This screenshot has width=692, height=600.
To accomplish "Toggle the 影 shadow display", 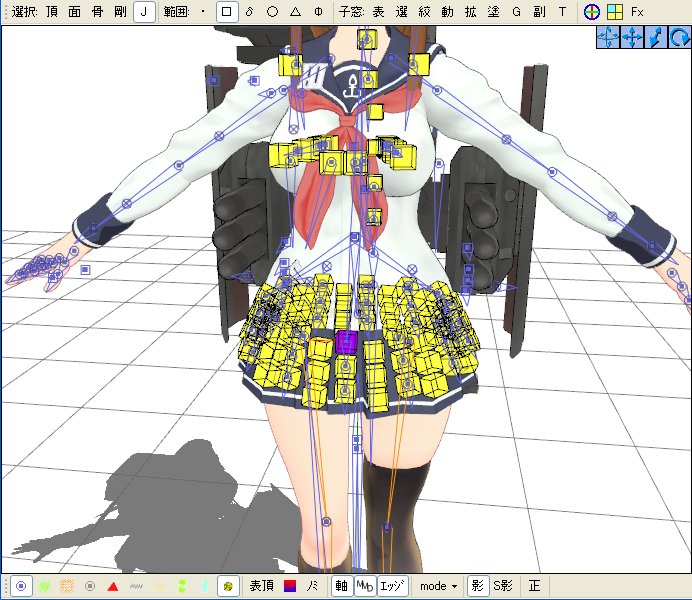I will coord(478,586).
